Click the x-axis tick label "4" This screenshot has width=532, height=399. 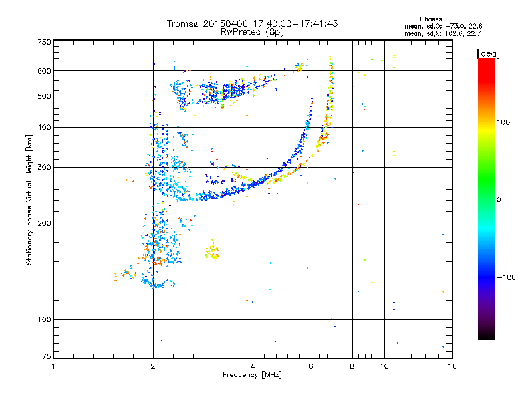(x=253, y=366)
